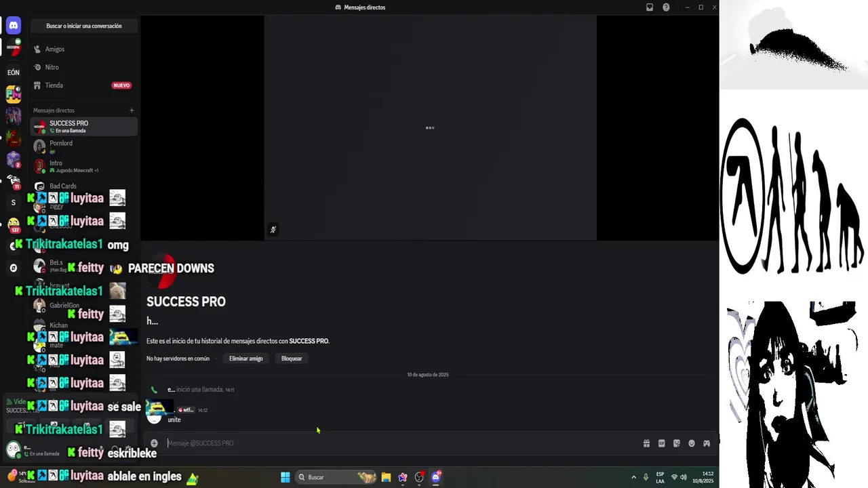
Task: Create a new DM with the plus icon
Action: pyautogui.click(x=132, y=110)
